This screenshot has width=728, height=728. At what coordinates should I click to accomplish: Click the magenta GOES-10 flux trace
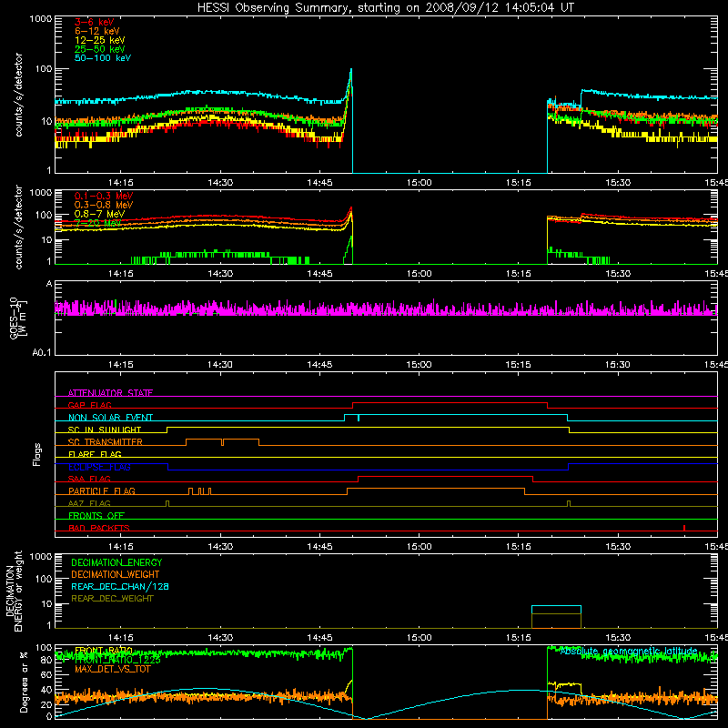click(x=386, y=308)
